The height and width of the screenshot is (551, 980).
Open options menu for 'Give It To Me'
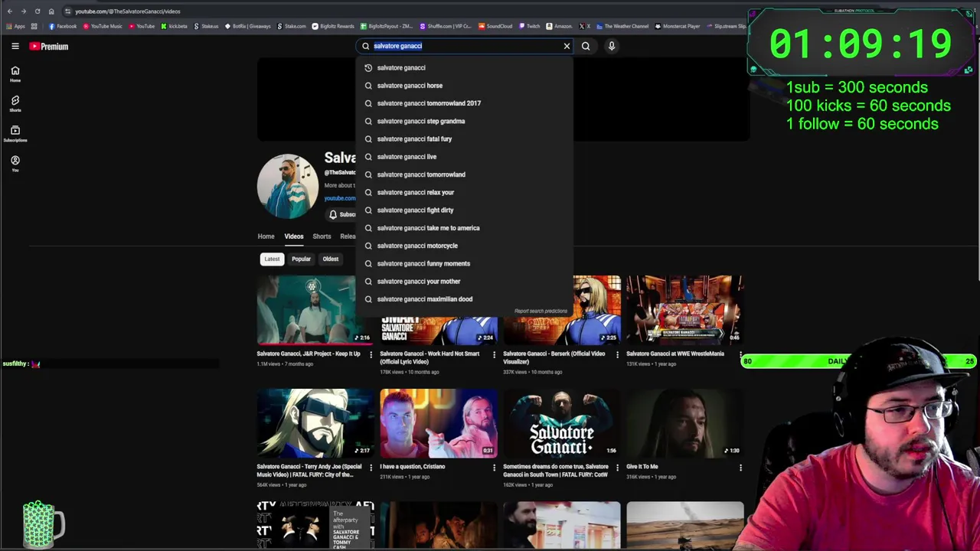[x=740, y=467]
